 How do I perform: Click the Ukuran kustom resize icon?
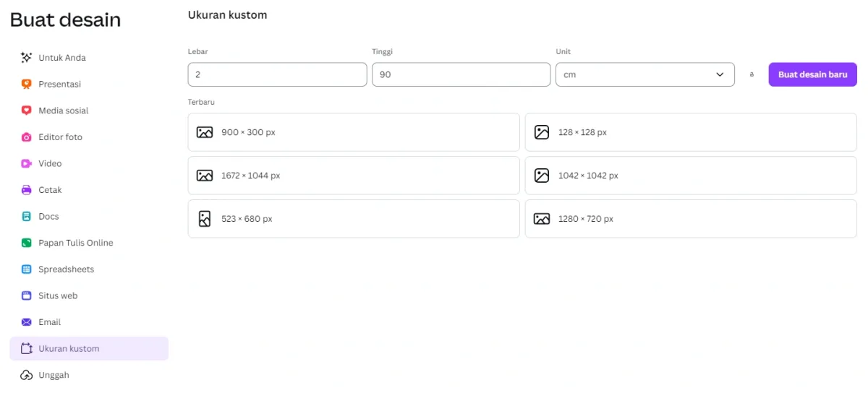pos(26,349)
